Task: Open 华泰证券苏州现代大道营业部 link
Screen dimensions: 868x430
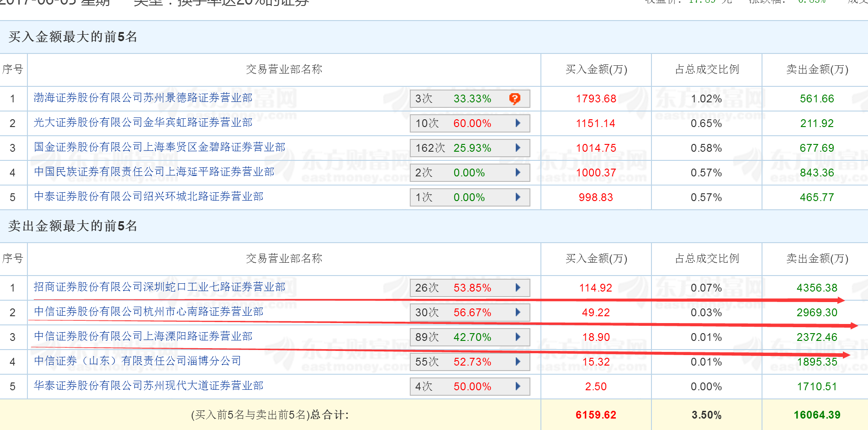Action: point(148,386)
